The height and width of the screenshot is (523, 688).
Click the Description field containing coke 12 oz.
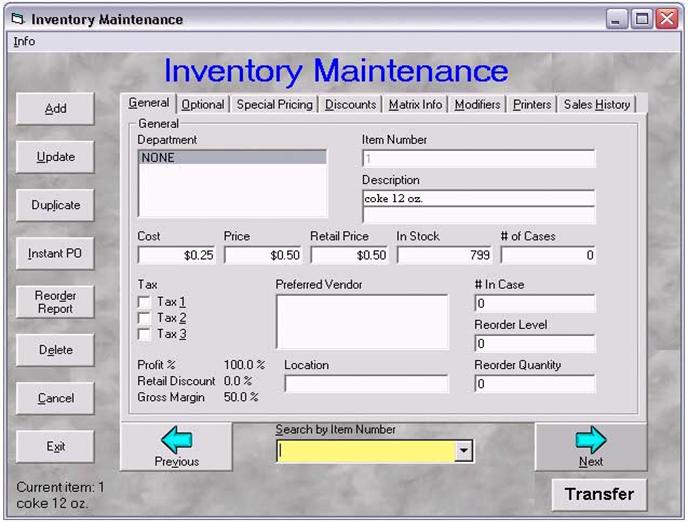[x=479, y=198]
